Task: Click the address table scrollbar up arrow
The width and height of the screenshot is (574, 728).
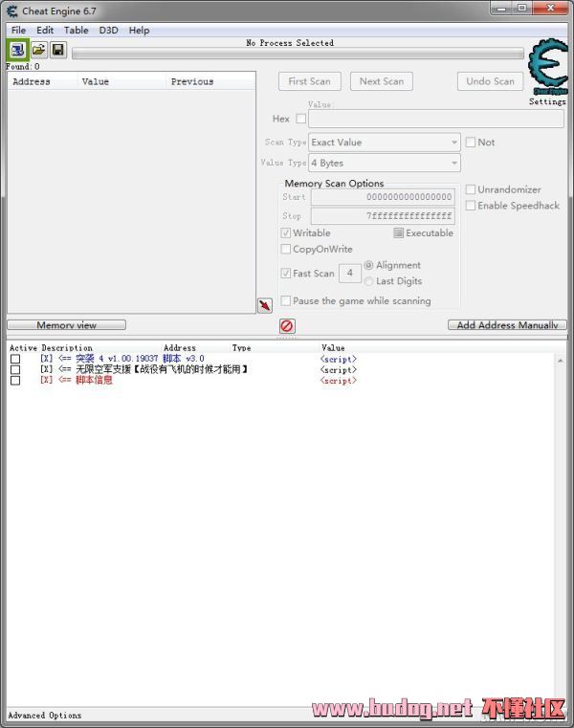Action: pos(560,361)
